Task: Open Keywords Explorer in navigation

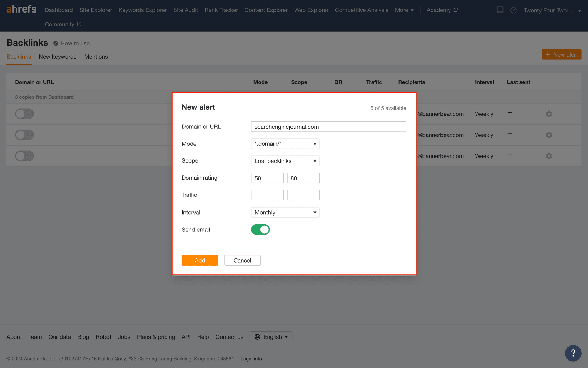Action: pyautogui.click(x=143, y=10)
